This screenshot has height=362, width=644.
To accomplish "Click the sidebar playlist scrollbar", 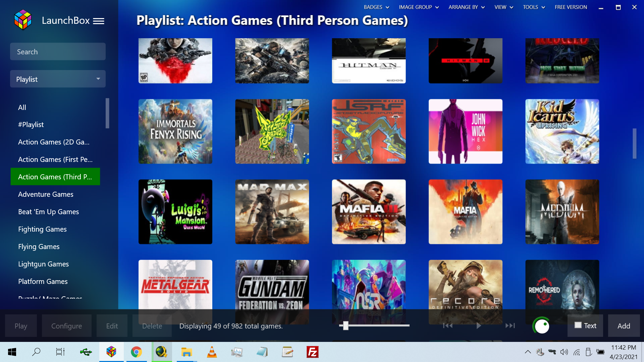I will click(107, 113).
